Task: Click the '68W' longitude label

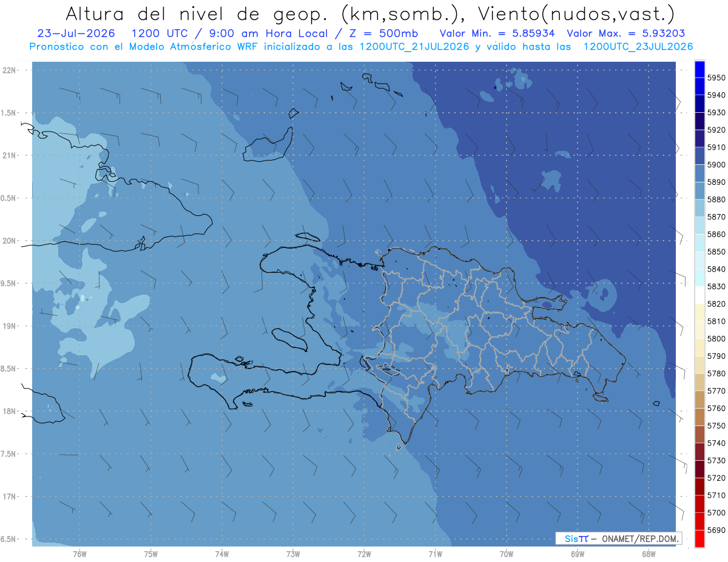Action: [x=649, y=554]
